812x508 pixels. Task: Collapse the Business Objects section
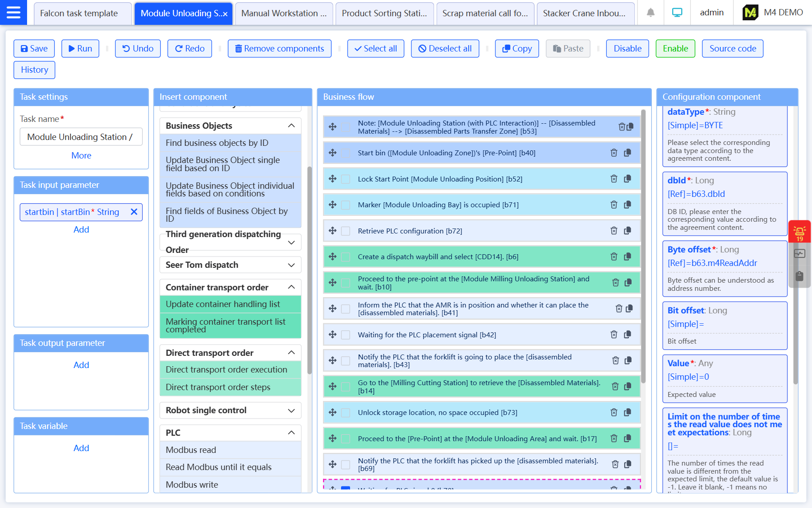[291, 126]
